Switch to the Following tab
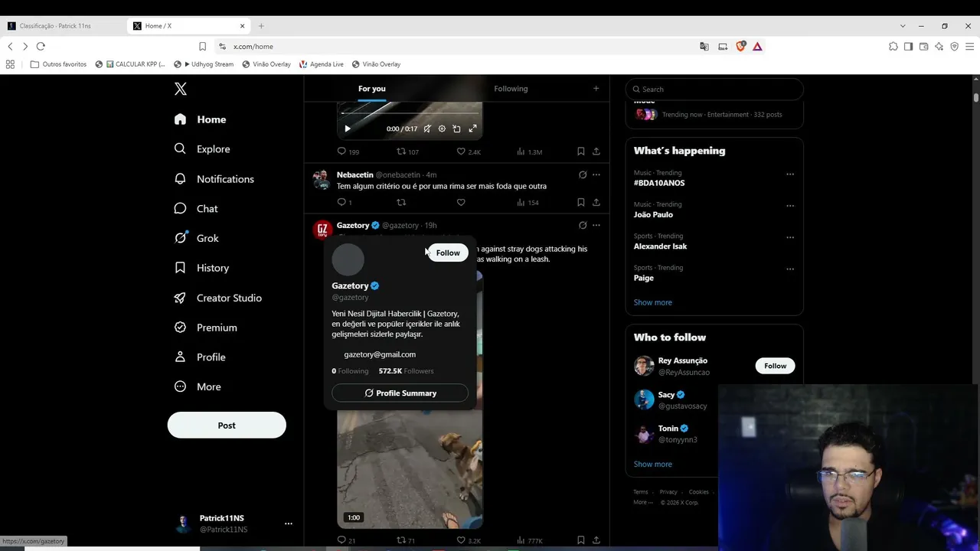 511,89
